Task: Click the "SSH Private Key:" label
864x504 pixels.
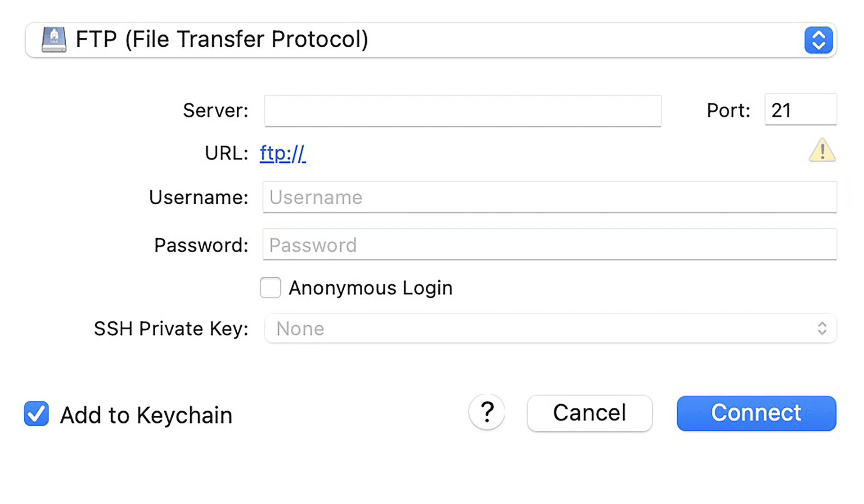Action: (x=171, y=329)
